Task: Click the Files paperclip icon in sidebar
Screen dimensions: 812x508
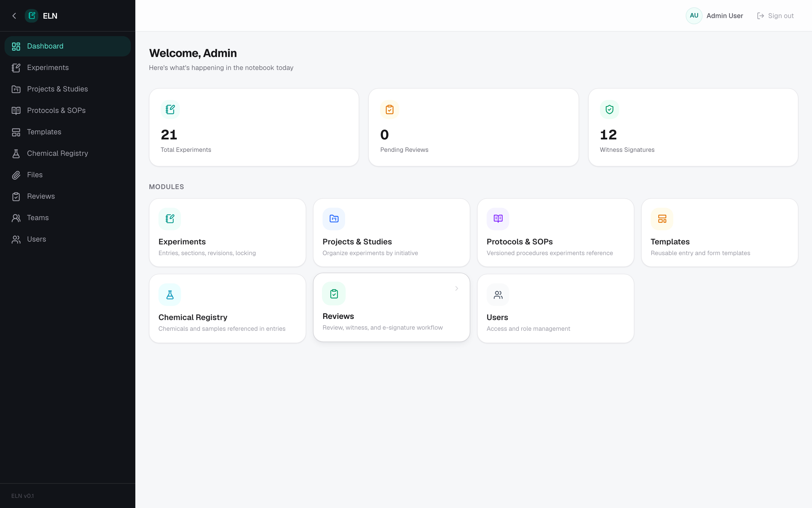Action: (x=16, y=175)
